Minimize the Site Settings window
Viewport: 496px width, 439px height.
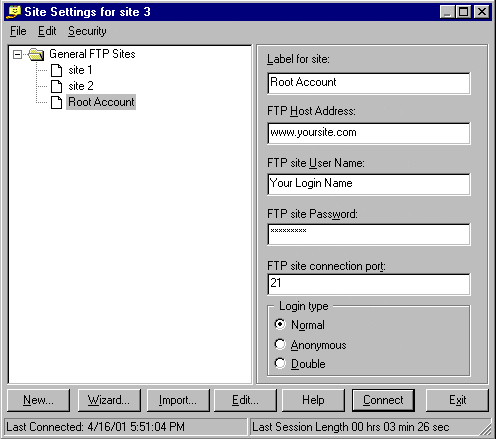[x=447, y=12]
